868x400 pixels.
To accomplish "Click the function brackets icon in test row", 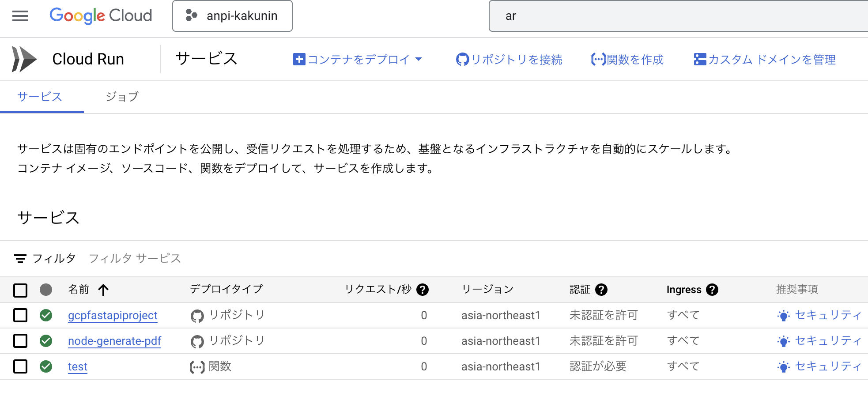I will click(197, 367).
